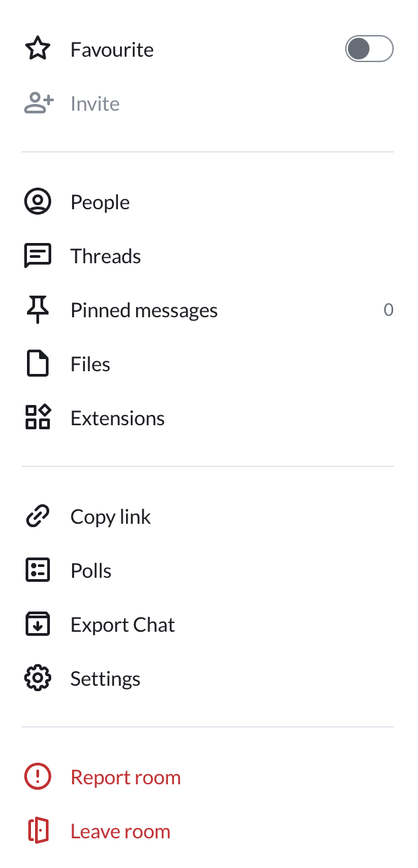Click the People avatar icon
The height and width of the screenshot is (868, 418).
tap(38, 202)
